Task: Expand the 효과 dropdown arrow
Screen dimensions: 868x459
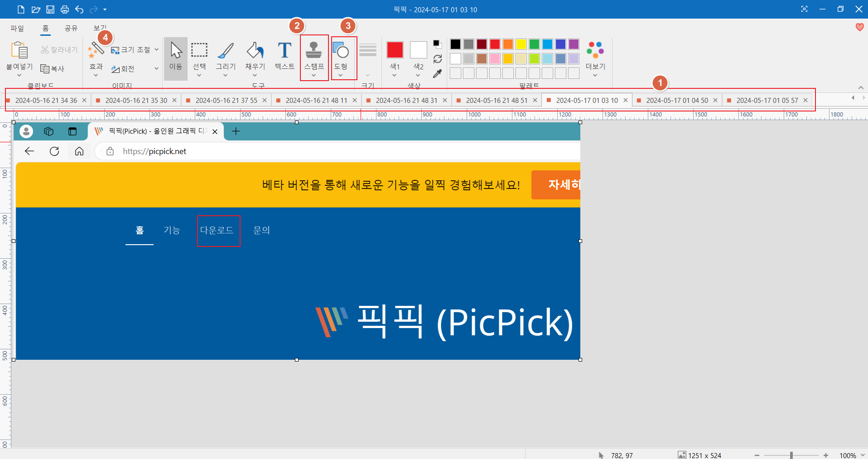Action: click(x=96, y=75)
